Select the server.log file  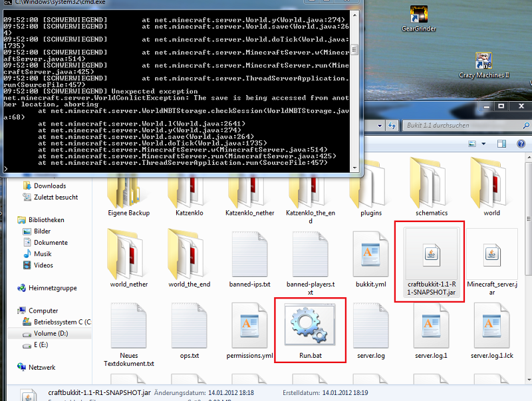pos(371,331)
